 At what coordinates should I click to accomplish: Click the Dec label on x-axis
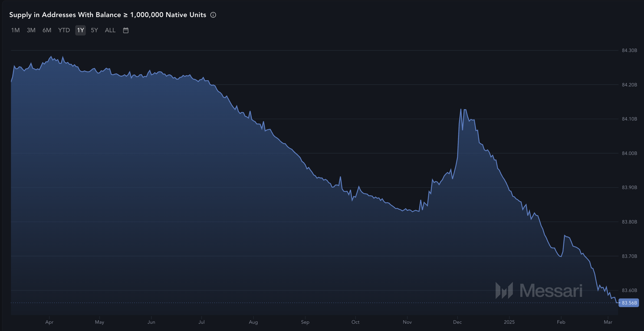tap(457, 322)
